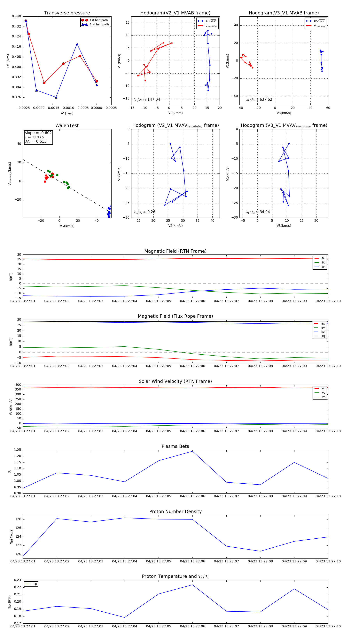
Task: Click "13:27:08" tick label under Proton Number Density
Action: (260, 561)
